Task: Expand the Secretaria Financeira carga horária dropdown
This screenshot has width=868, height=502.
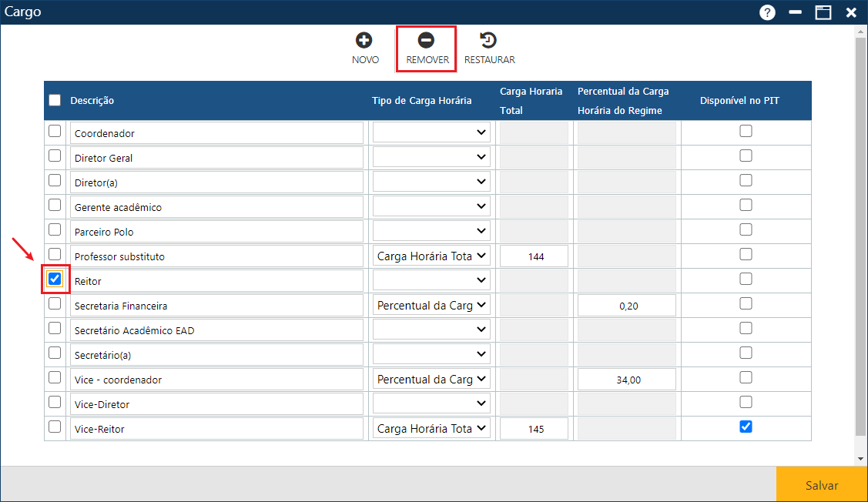Action: point(431,306)
